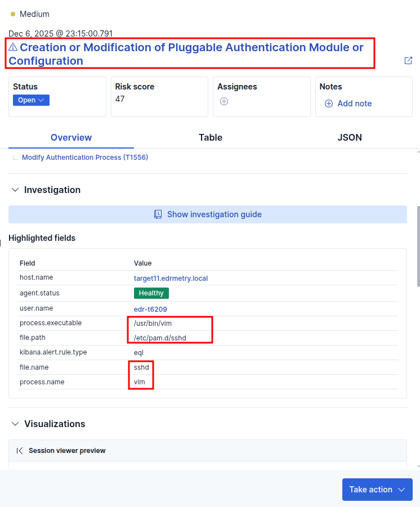
Task: Open the Add note link
Action: 354,104
